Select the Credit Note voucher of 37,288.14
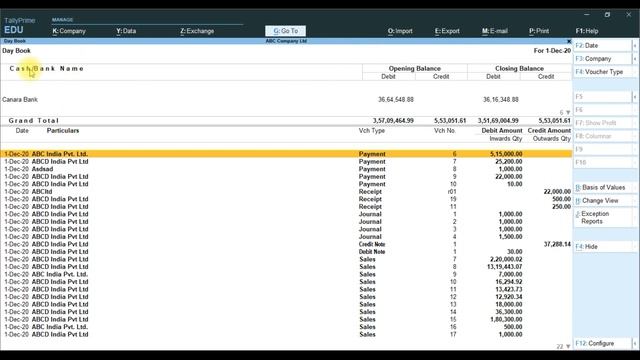Image resolution: width=640 pixels, height=360 pixels. coord(286,244)
